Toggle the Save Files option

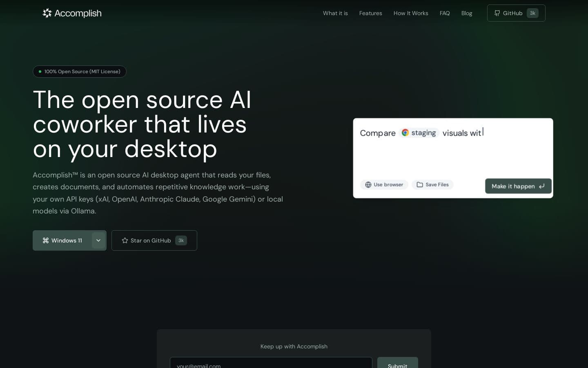432,184
